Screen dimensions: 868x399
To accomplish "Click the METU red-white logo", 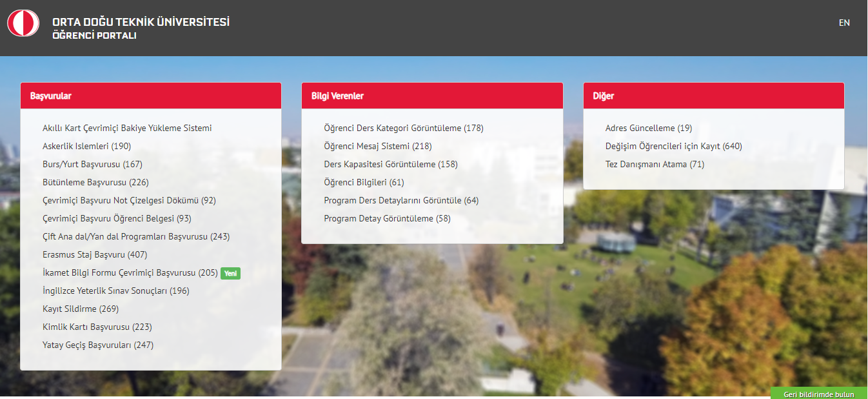I will 23,23.
